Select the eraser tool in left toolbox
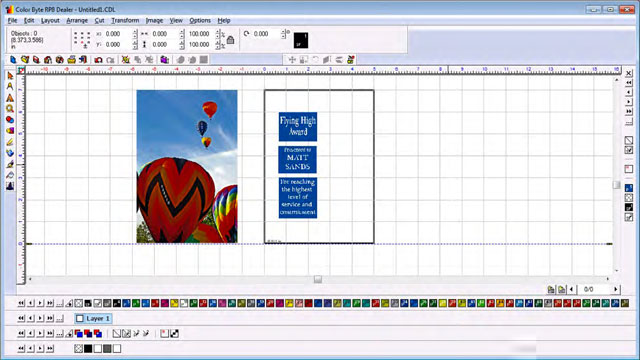The height and width of the screenshot is (360, 640). (10, 175)
